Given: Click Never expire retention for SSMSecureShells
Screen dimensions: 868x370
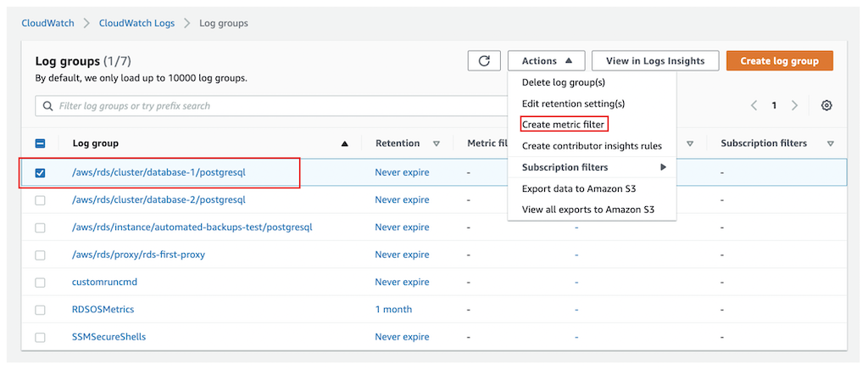Looking at the screenshot, I should pyautogui.click(x=402, y=337).
